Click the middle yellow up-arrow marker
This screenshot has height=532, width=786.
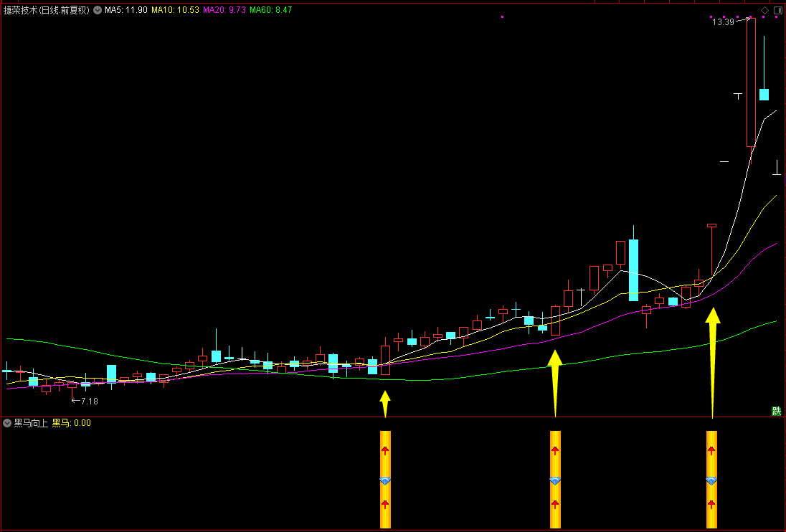(555, 383)
